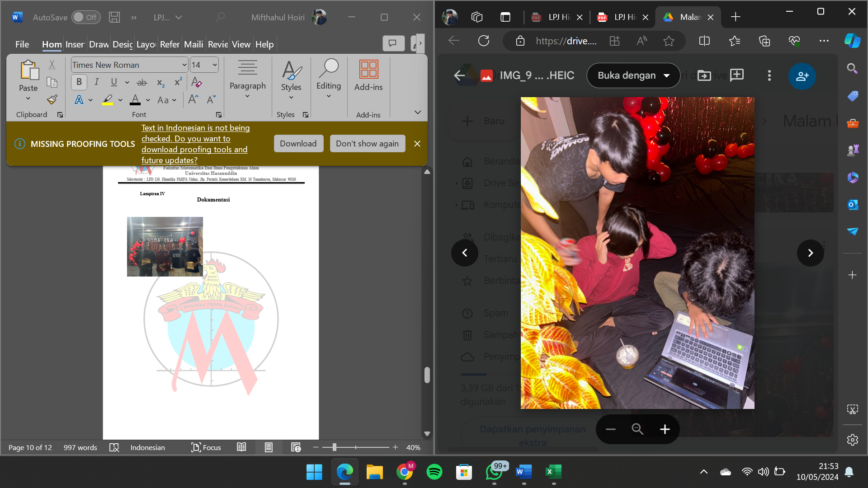Expand the Editing dropdown

(x=329, y=96)
